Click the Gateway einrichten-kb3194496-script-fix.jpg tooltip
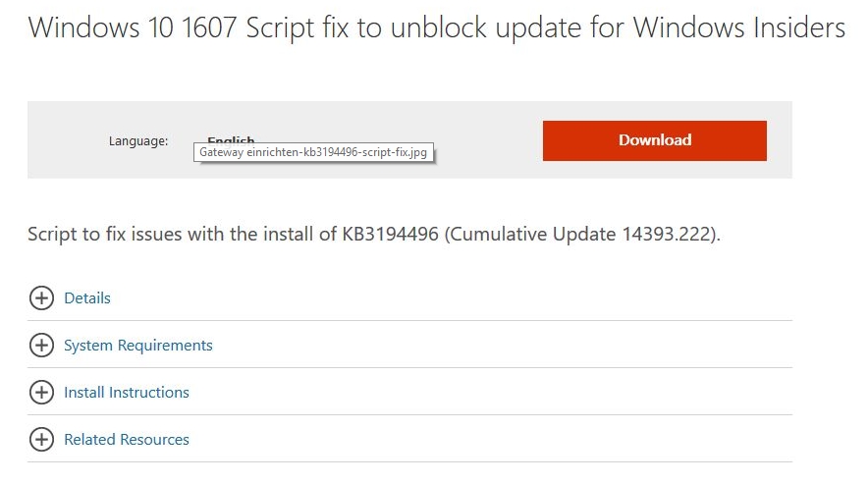Image resolution: width=868 pixels, height=484 pixels. (313, 152)
